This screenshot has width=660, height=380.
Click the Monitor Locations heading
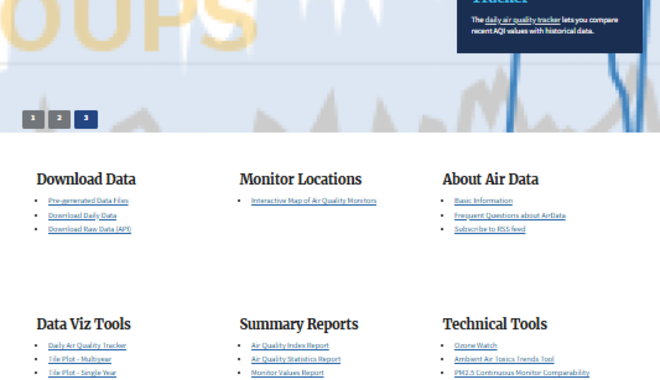coord(301,179)
